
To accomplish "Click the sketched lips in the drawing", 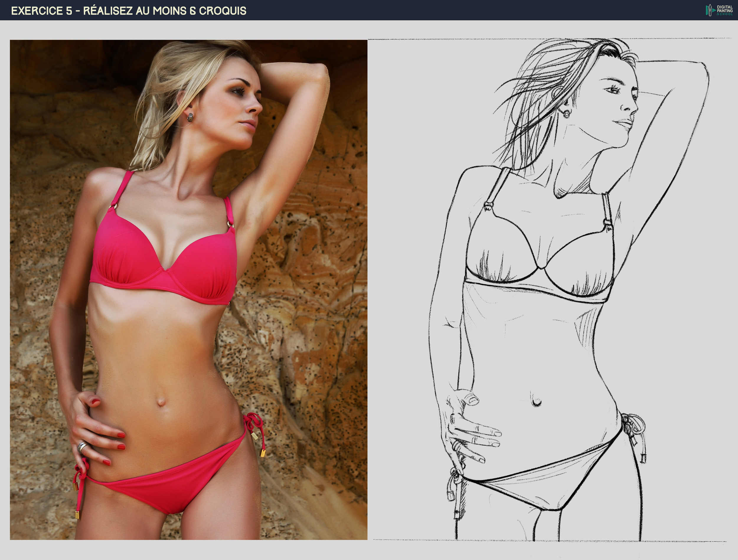I will 625,123.
